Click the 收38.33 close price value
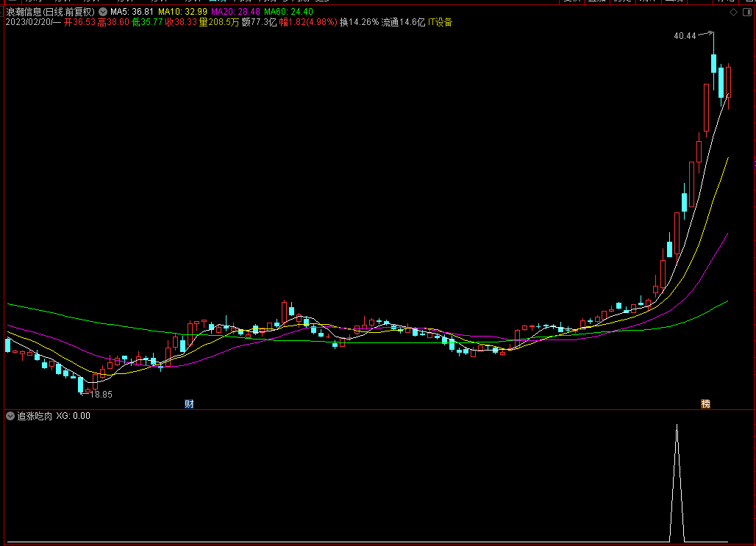The height and width of the screenshot is (546, 756). 181,22
